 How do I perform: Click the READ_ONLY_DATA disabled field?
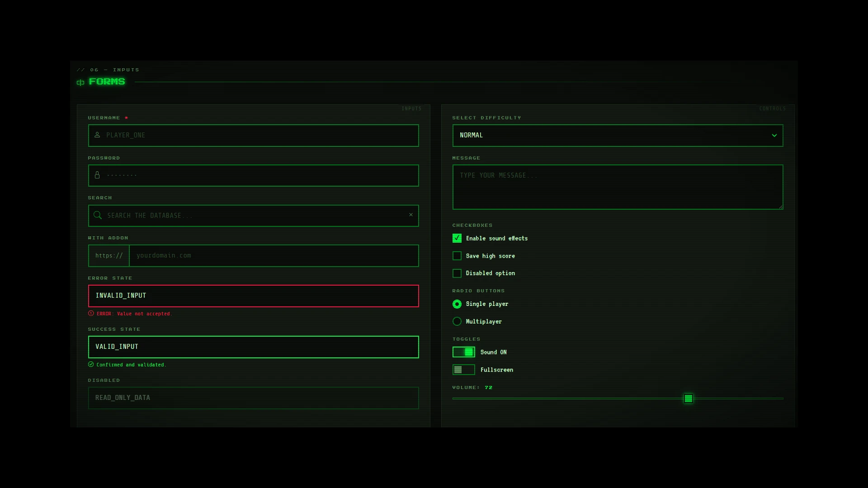(x=253, y=398)
